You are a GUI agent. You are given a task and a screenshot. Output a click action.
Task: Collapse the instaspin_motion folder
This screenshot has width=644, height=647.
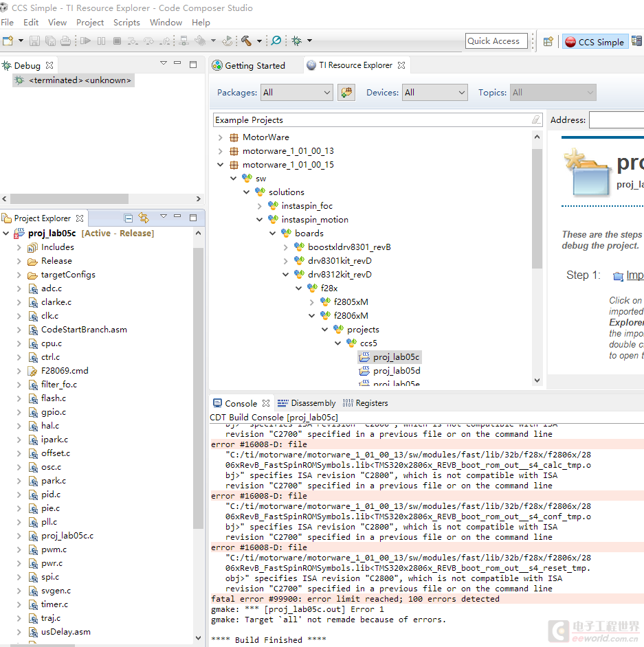click(259, 220)
